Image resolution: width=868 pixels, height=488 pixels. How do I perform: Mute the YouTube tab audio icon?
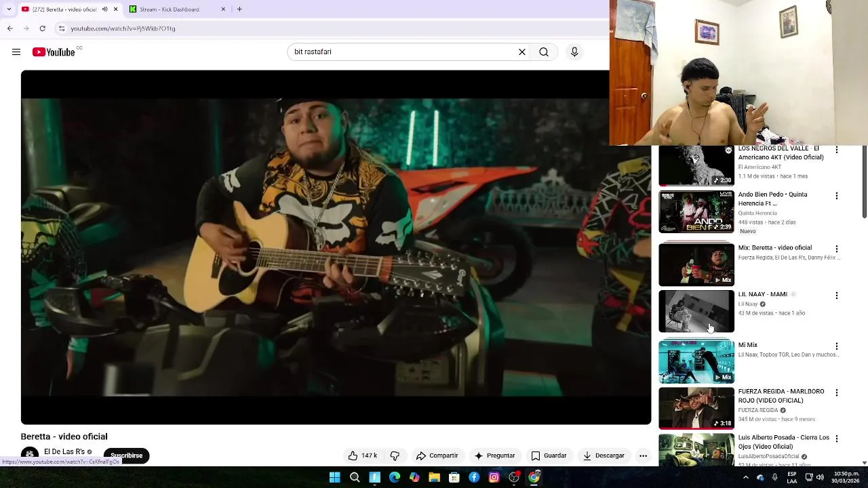click(104, 9)
